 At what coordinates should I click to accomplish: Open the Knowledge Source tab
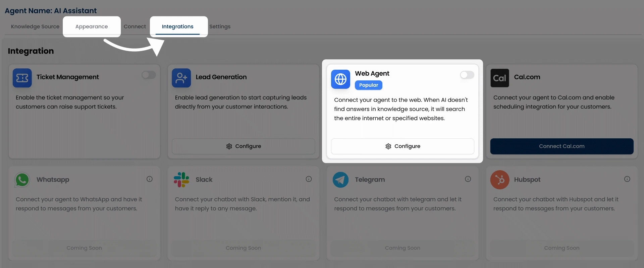tap(35, 26)
